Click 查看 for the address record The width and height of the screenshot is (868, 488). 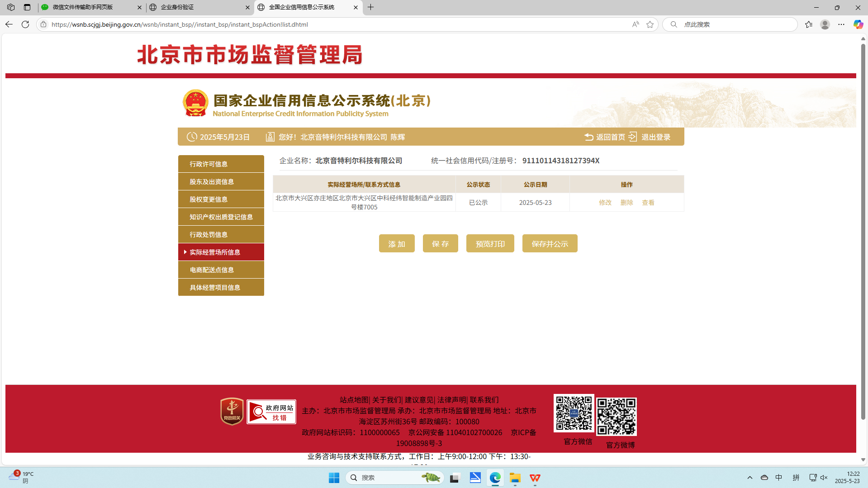pyautogui.click(x=648, y=203)
